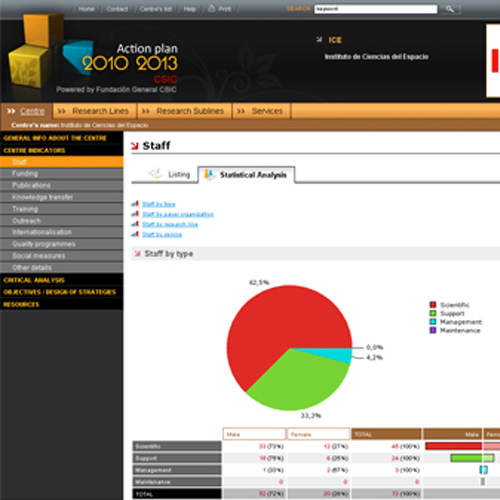This screenshot has width=500, height=500.
Task: Open the Contact top menu link
Action: point(117,9)
